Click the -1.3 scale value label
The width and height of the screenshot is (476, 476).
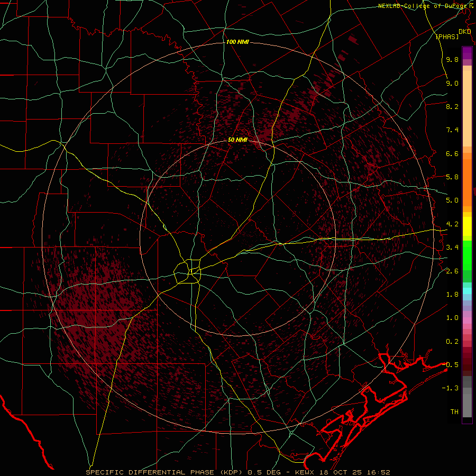pyautogui.click(x=450, y=388)
